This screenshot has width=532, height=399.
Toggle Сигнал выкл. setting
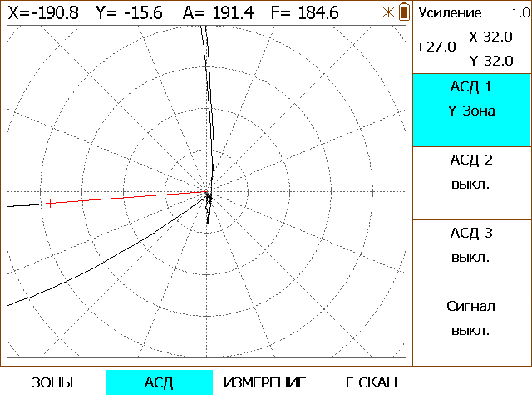(471, 329)
